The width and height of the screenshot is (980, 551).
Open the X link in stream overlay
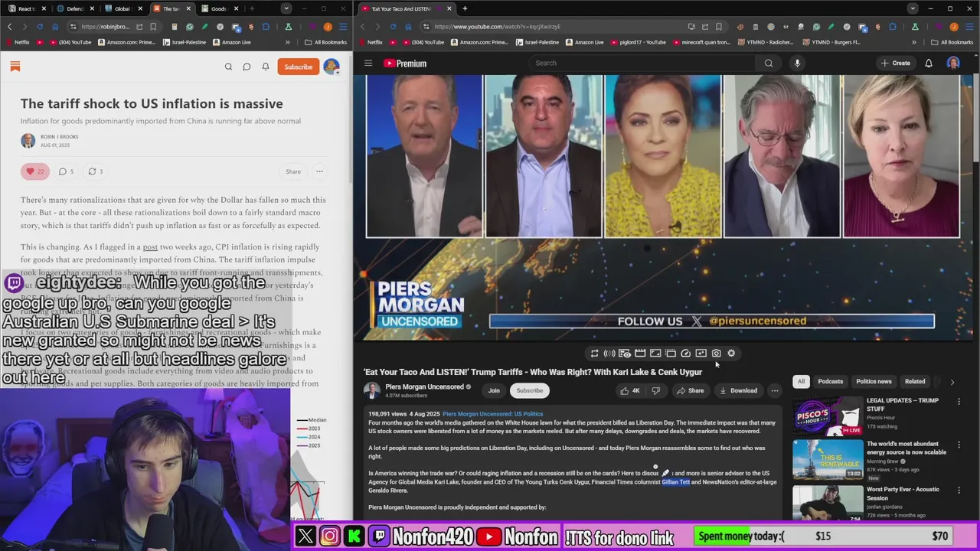(305, 536)
